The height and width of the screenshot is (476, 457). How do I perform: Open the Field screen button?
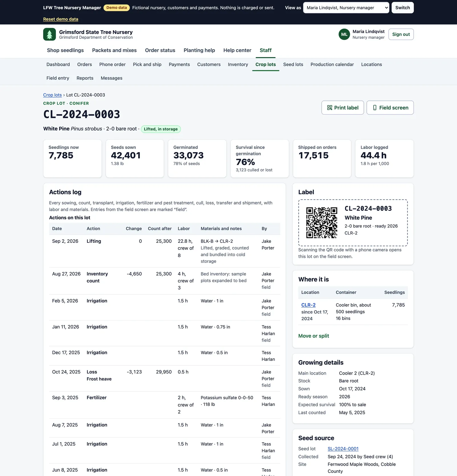point(390,108)
